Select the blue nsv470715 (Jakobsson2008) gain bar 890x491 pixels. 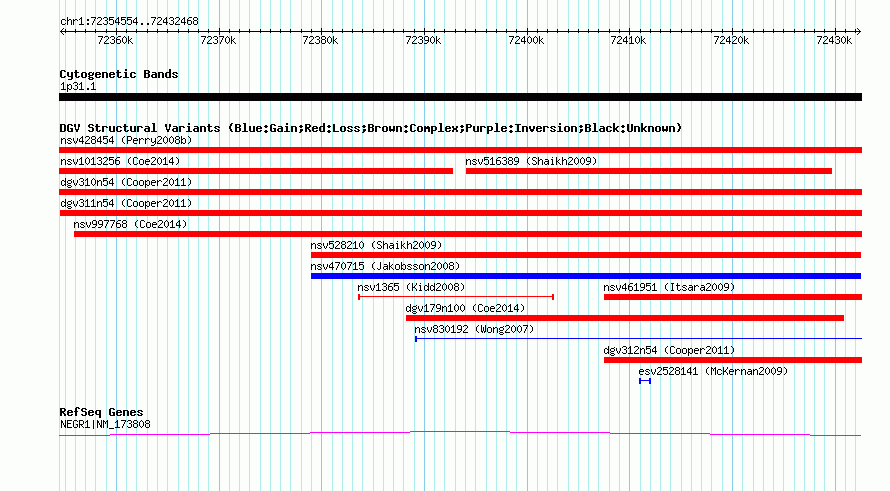(x=586, y=276)
